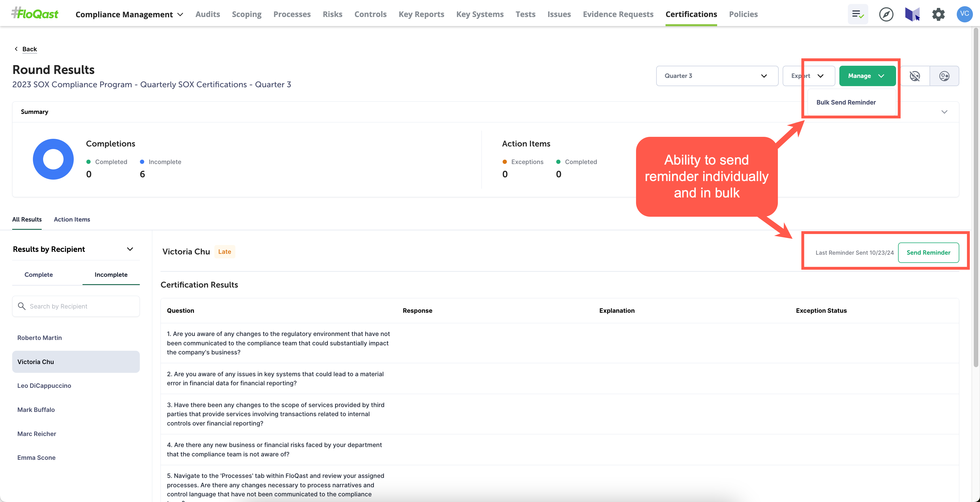Select the All Results tab
This screenshot has width=980, height=502.
coord(27,219)
